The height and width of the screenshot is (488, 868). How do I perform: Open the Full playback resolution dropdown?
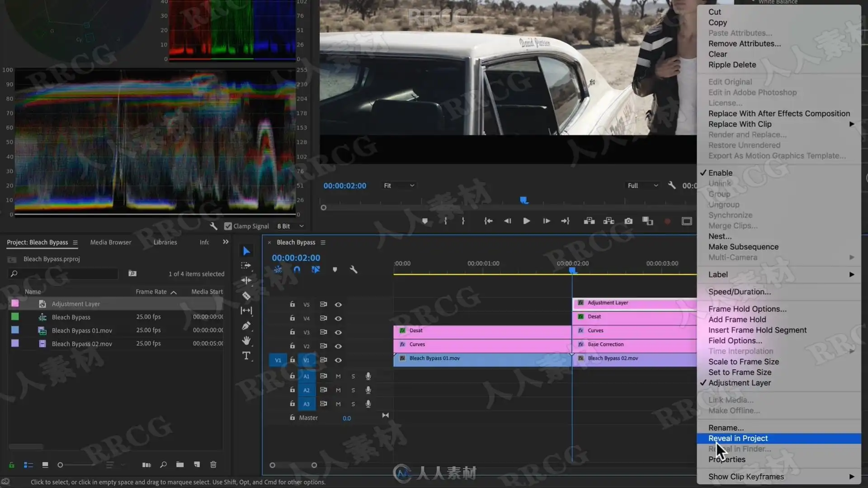(x=642, y=186)
